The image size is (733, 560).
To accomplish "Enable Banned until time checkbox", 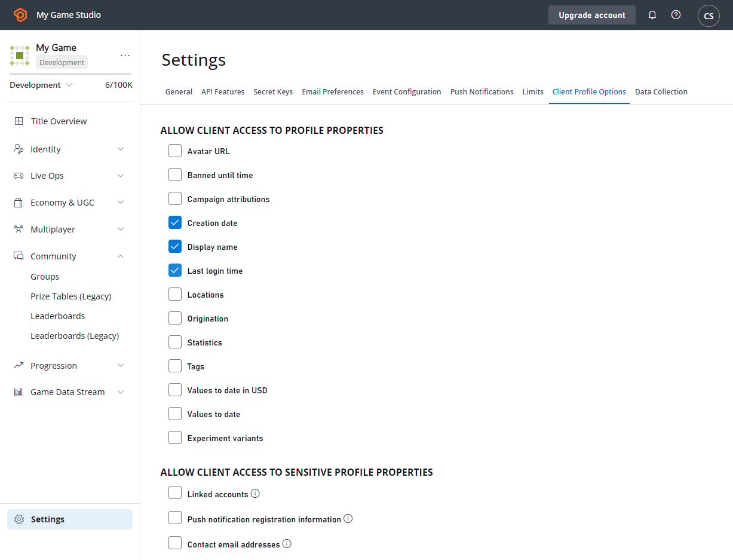I will 175,175.
